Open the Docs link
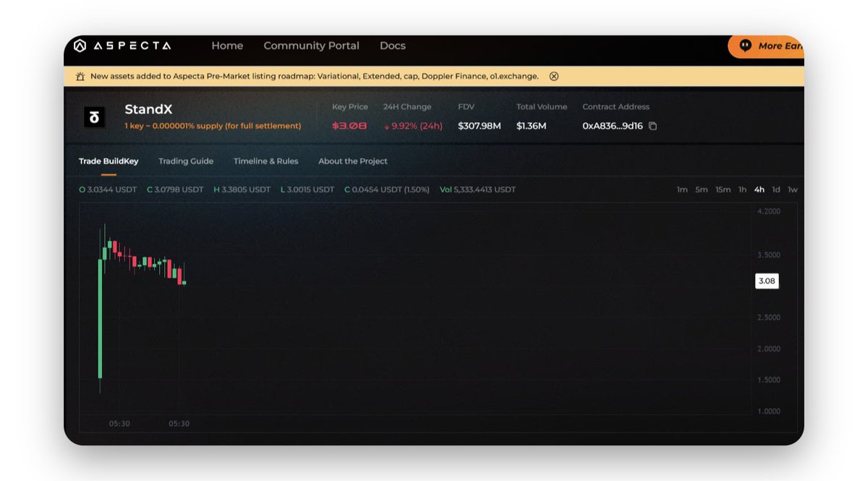 pos(392,46)
